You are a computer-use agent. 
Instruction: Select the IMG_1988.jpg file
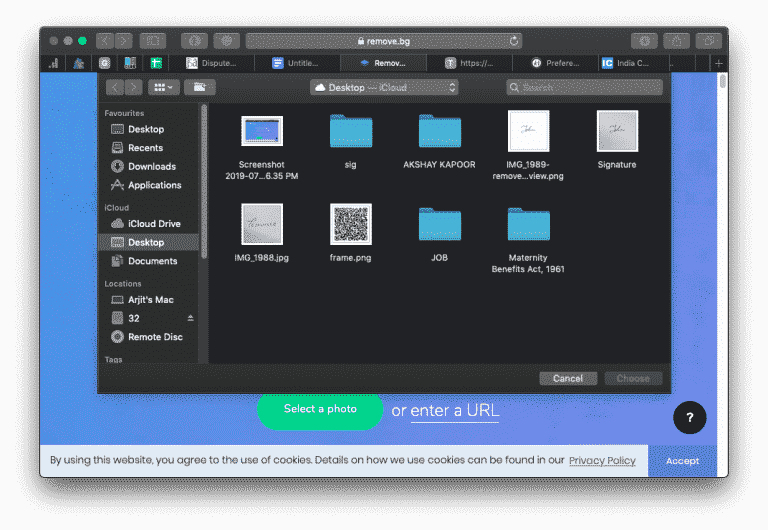262,224
